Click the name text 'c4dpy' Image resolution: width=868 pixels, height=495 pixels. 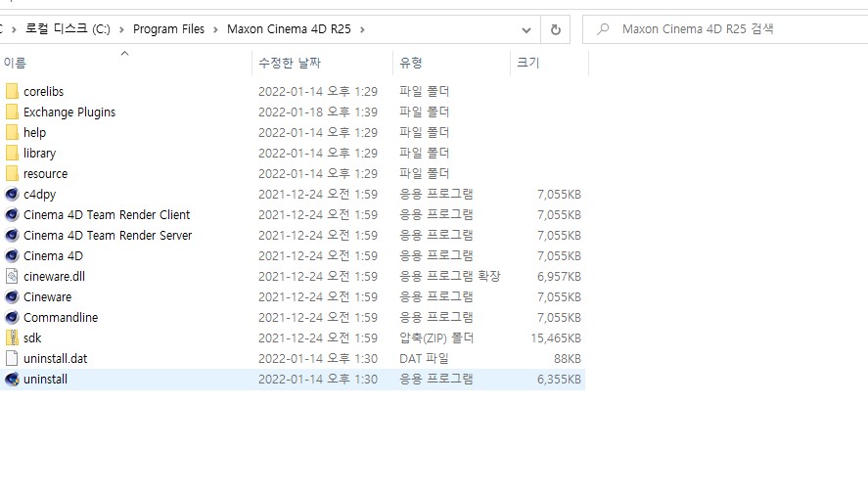(39, 195)
